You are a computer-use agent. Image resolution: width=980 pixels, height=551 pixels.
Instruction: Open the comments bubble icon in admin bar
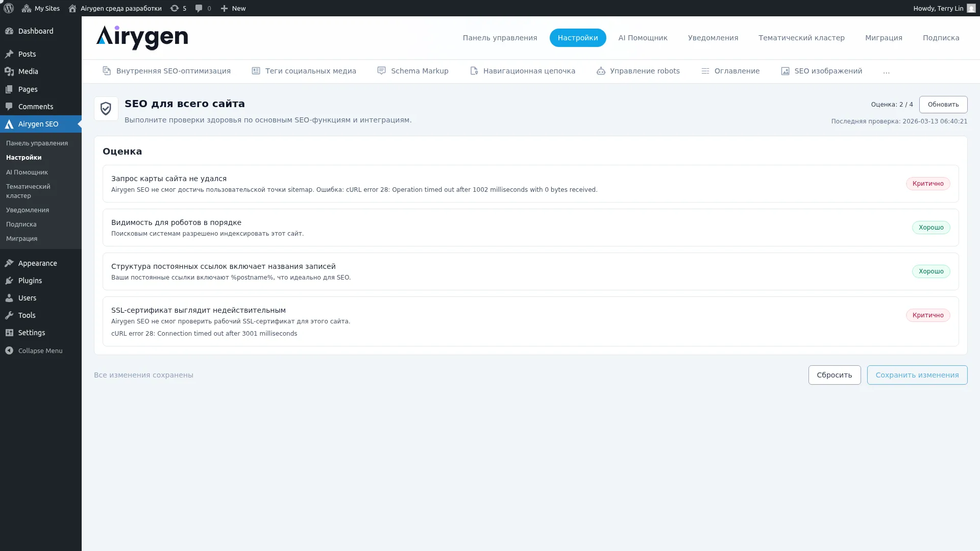tap(199, 8)
